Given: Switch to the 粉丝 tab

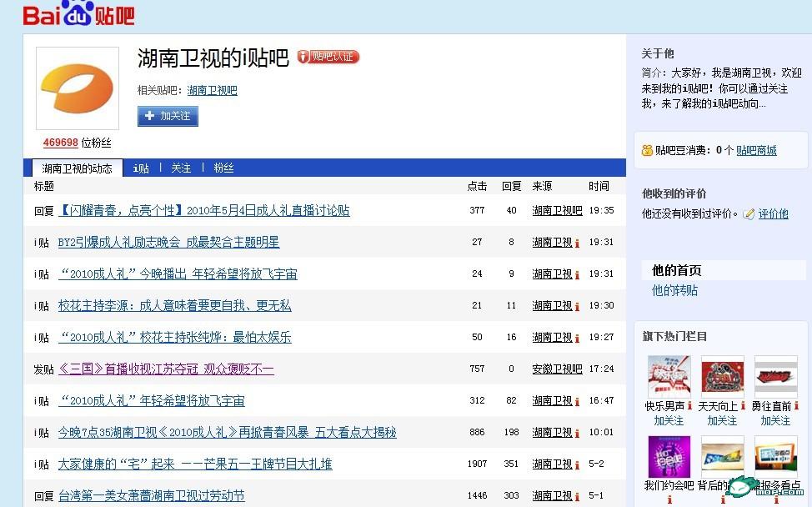Looking at the screenshot, I should 222,168.
